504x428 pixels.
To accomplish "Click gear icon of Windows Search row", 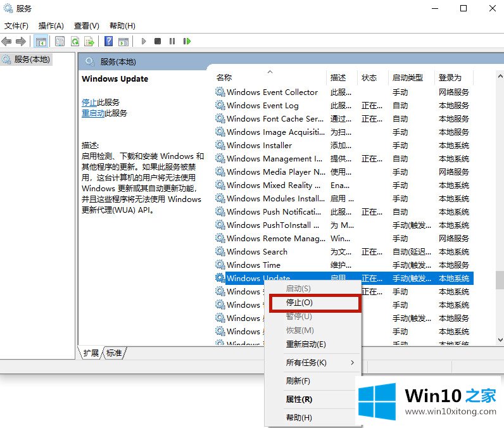I will (220, 251).
